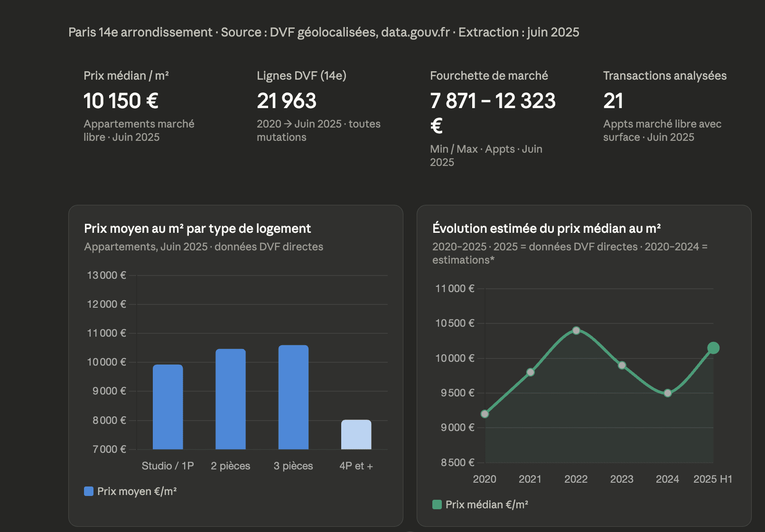This screenshot has height=532, width=765.
Task: Select the 2023 data point on line chart
Action: coord(622,365)
